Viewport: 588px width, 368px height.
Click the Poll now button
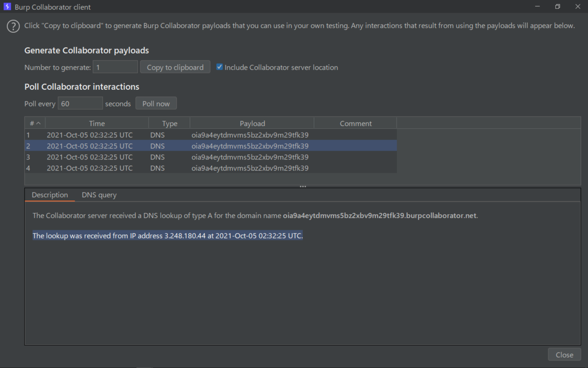tap(156, 104)
